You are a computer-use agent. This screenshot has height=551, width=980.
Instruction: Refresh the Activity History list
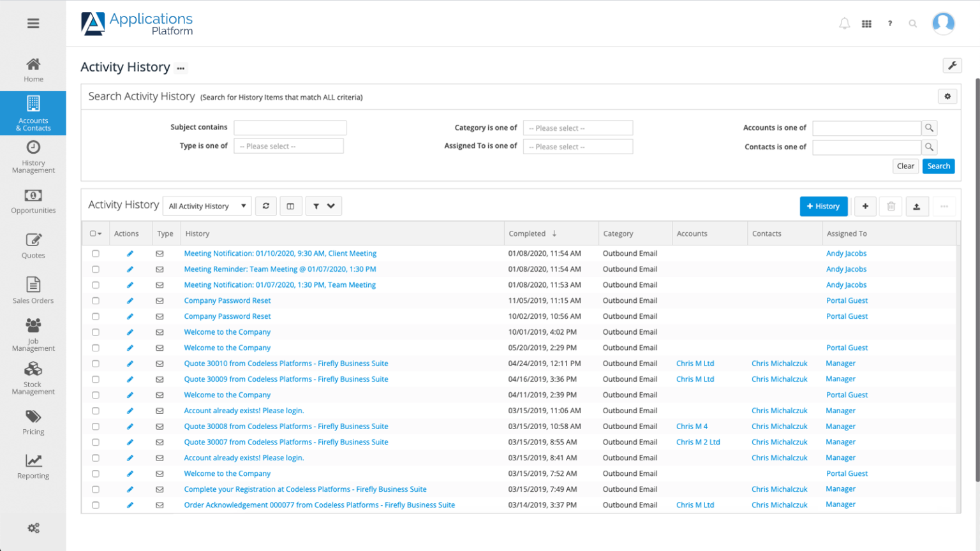[266, 205]
